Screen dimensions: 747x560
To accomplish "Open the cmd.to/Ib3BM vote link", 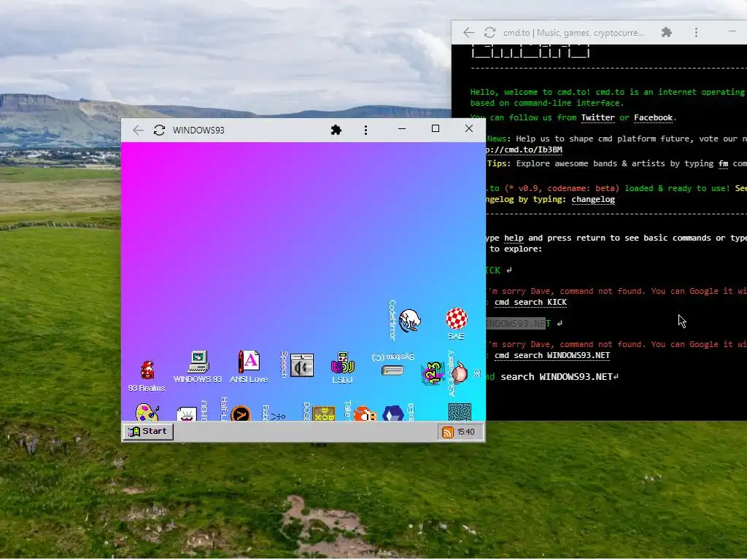I will (x=524, y=150).
